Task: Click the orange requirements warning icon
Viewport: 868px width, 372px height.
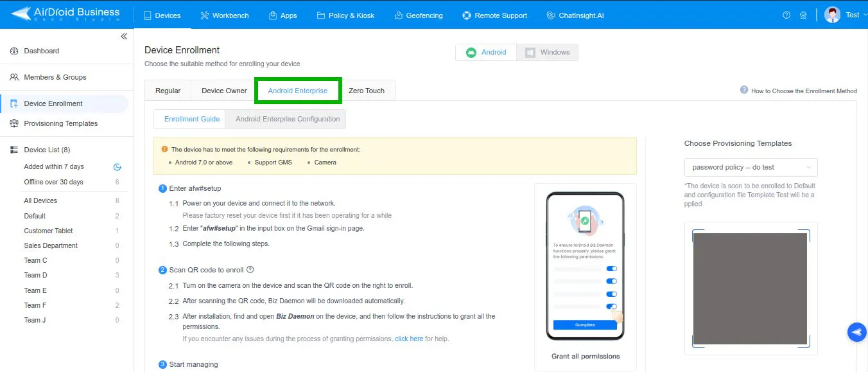Action: point(164,149)
